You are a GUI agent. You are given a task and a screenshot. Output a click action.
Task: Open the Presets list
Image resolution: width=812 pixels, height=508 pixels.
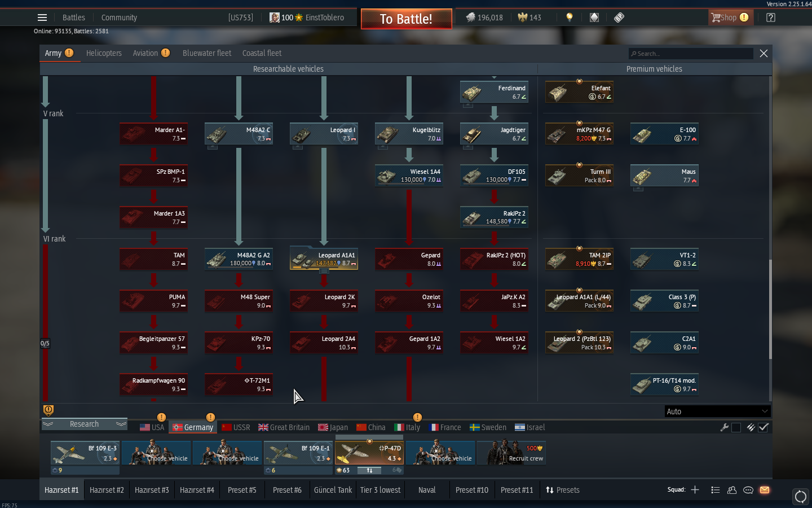click(562, 490)
